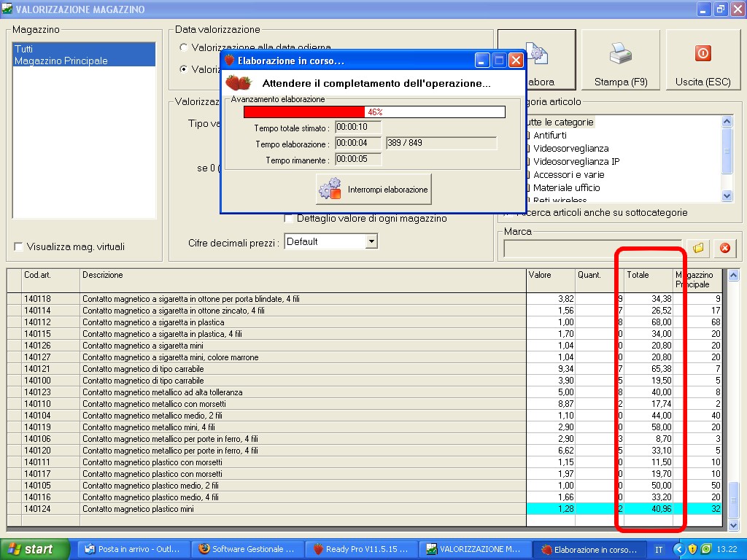
Task: Click the Quant. column header
Action: click(x=600, y=281)
